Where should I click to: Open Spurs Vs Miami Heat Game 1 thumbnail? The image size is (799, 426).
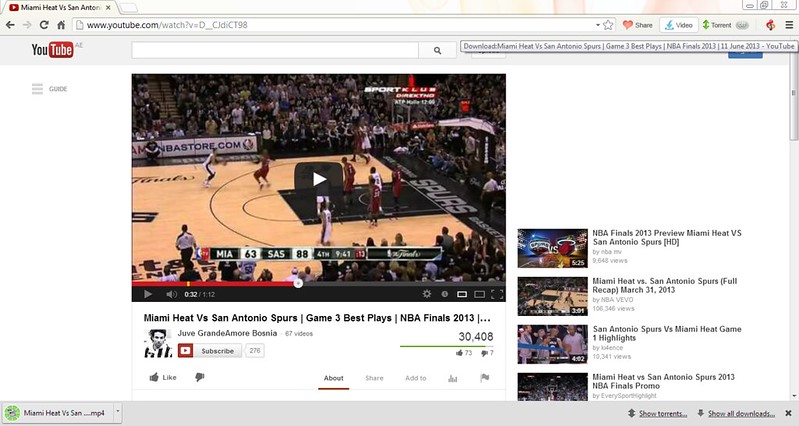coord(552,344)
